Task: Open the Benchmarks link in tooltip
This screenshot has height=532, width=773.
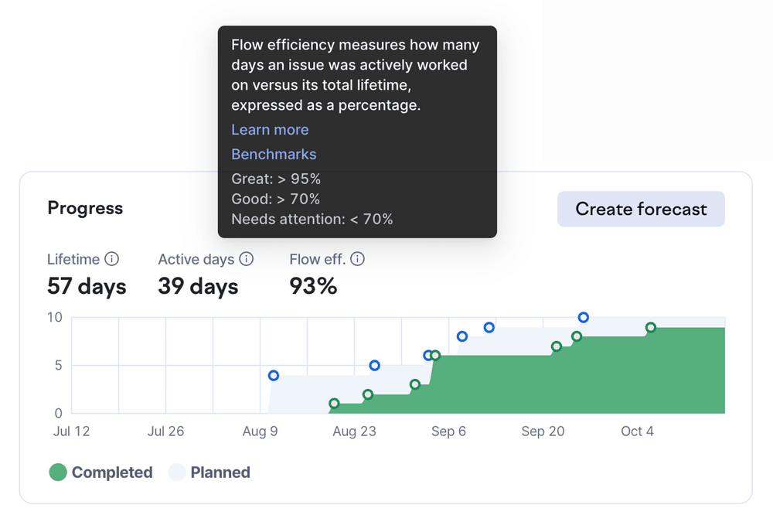Action: tap(274, 154)
